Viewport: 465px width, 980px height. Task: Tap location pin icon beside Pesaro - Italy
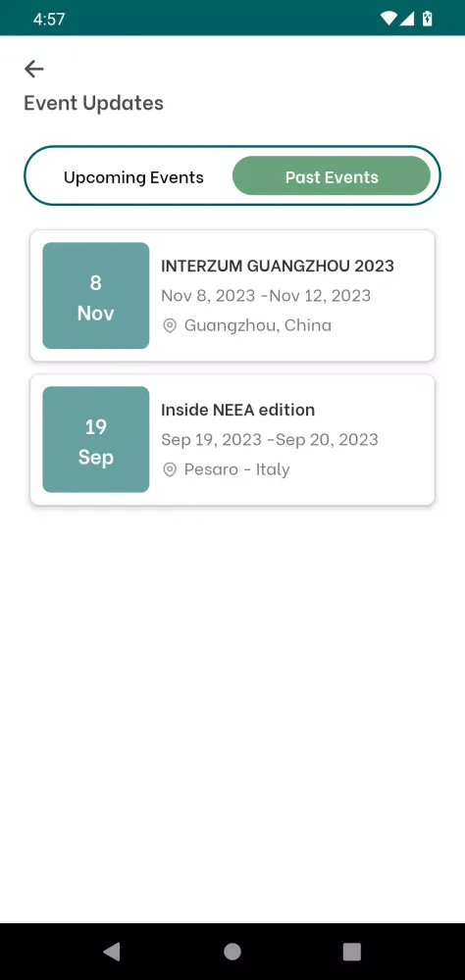(170, 470)
